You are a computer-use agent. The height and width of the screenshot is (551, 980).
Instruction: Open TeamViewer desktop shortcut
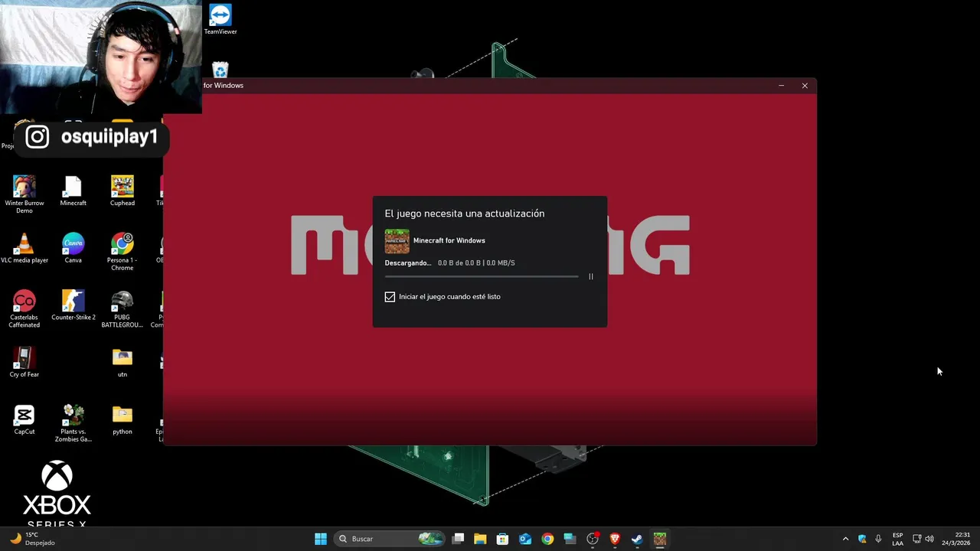click(x=220, y=19)
